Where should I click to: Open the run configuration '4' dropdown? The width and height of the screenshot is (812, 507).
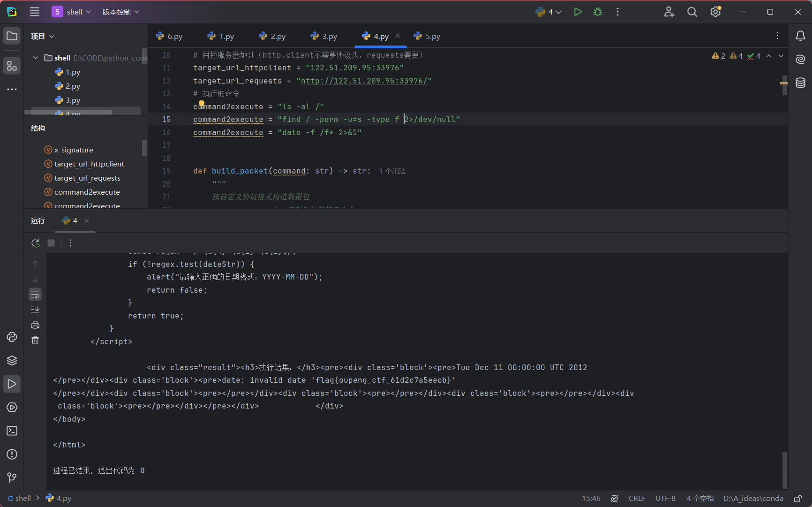click(x=549, y=12)
